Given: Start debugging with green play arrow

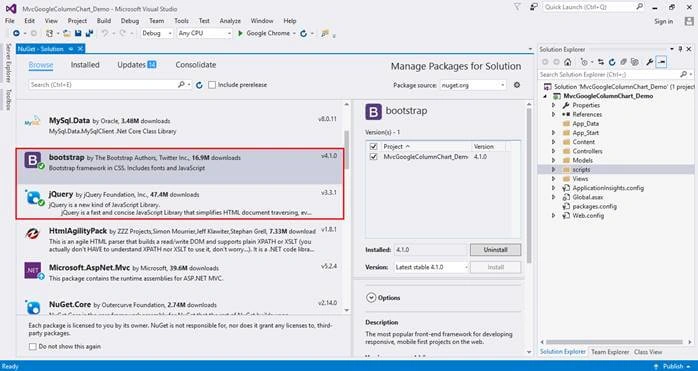Looking at the screenshot, I should tap(240, 33).
